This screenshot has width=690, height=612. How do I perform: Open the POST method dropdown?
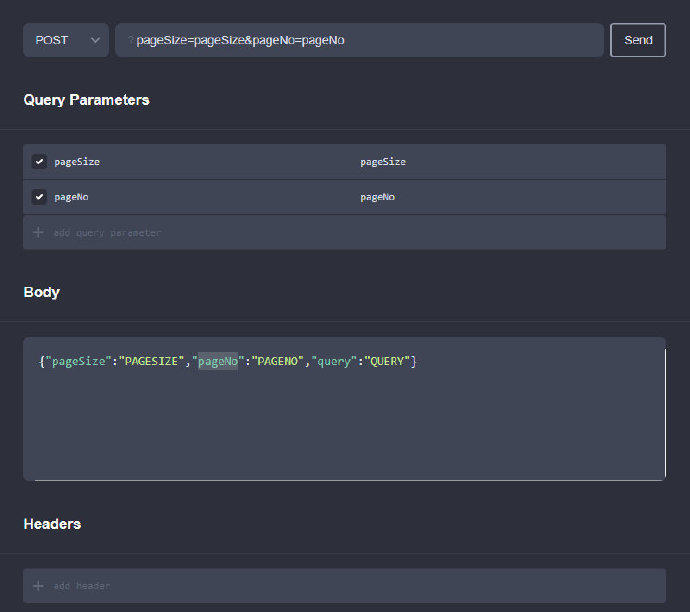[x=66, y=40]
